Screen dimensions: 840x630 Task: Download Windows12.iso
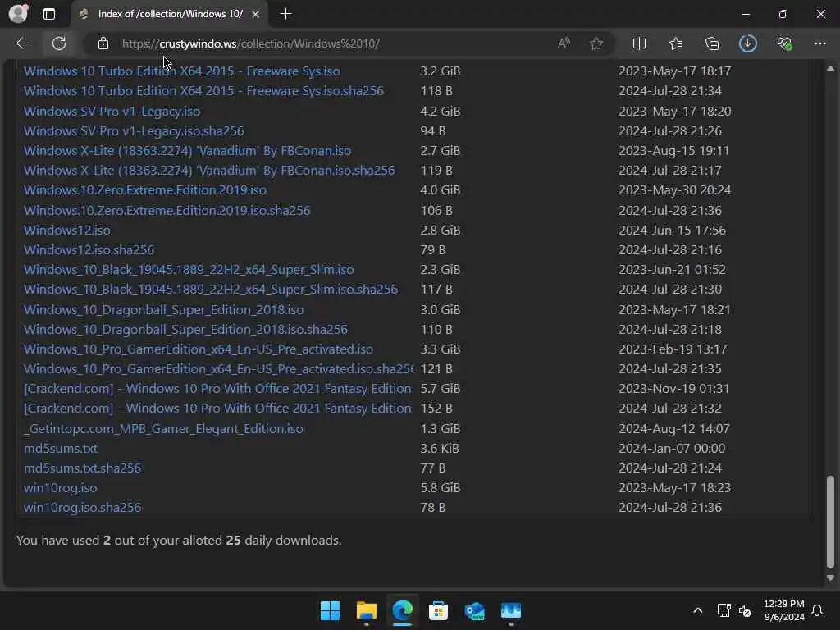coord(67,231)
